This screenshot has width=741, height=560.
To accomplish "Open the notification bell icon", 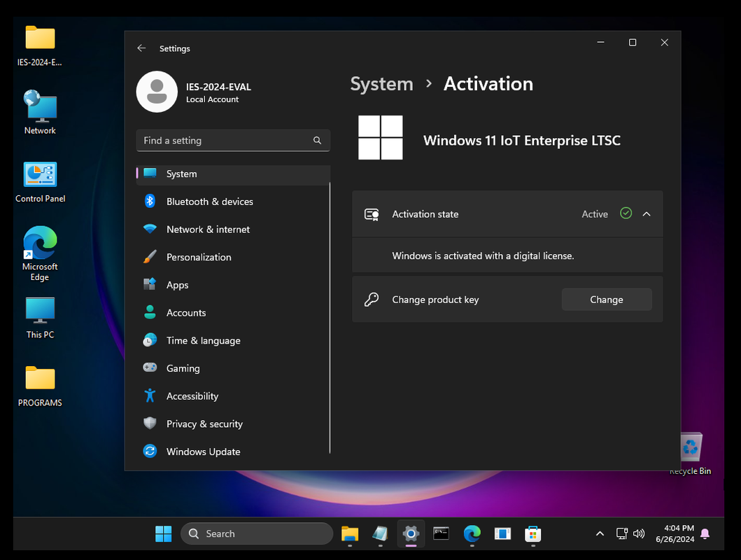I will (x=705, y=534).
